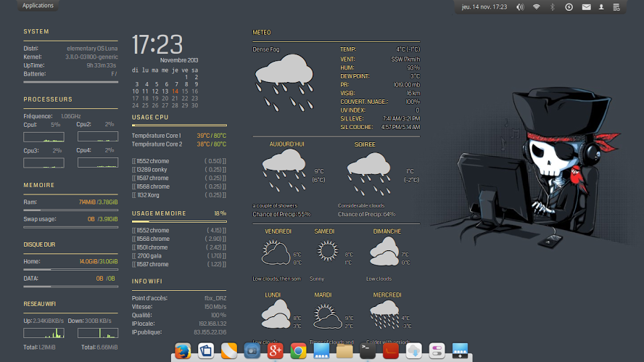Image resolution: width=644 pixels, height=362 pixels.
Task: Open the session menu icon
Action: click(616, 7)
